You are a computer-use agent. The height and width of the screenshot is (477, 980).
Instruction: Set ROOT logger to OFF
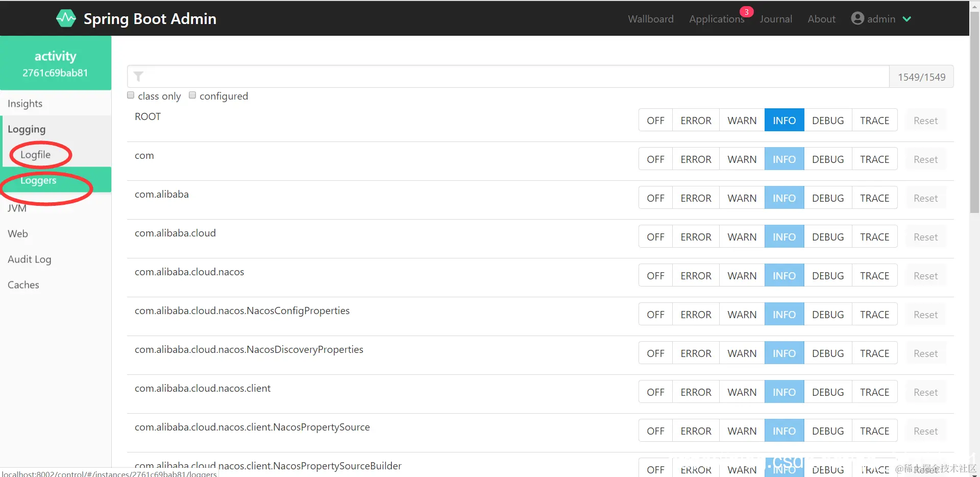click(x=655, y=120)
